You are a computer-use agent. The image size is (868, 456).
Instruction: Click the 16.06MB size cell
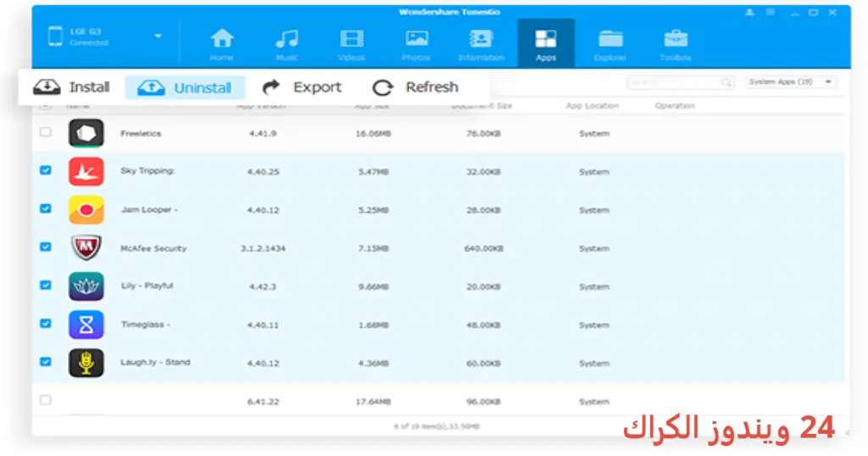pyautogui.click(x=373, y=133)
